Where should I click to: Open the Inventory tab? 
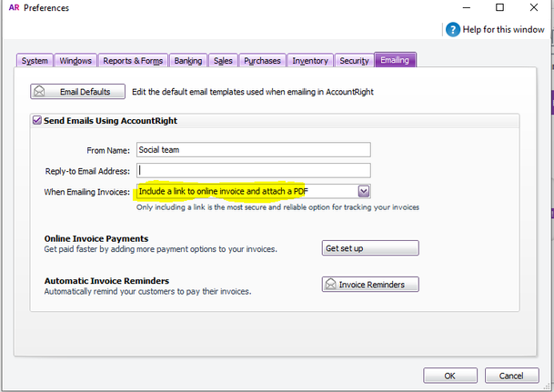pyautogui.click(x=310, y=61)
